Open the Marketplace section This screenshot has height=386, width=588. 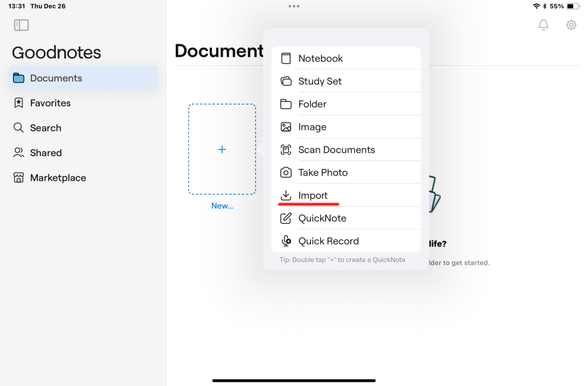click(x=83, y=178)
